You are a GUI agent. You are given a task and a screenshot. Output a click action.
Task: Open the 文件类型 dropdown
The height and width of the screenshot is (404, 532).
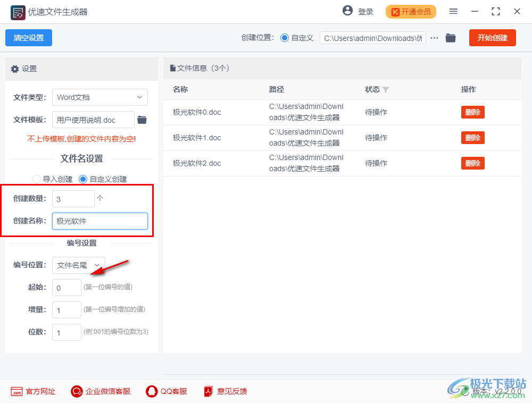pyautogui.click(x=99, y=97)
